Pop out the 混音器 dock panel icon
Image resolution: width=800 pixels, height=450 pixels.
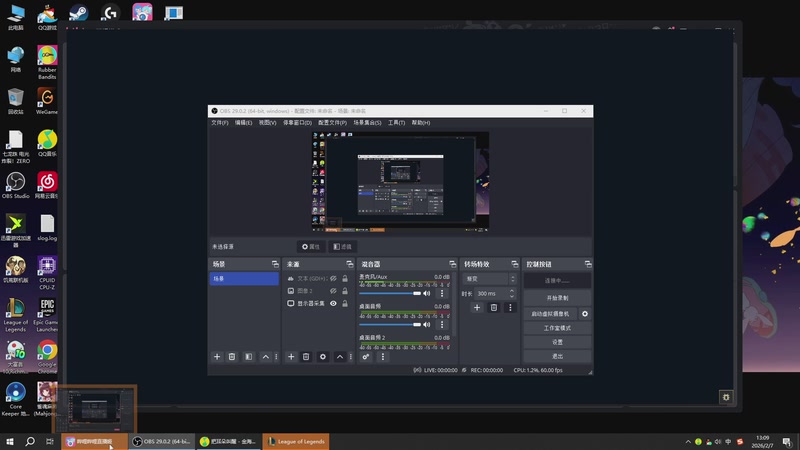pyautogui.click(x=452, y=264)
